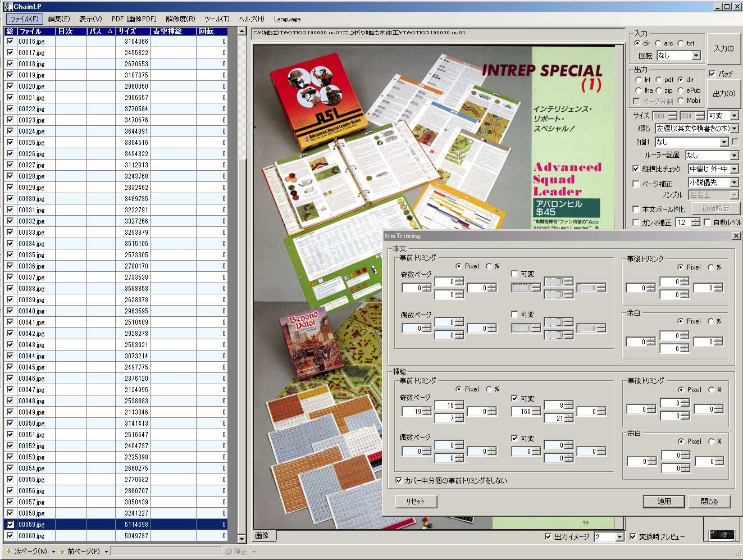Toggle the 出力イメージ checkbox

548,537
